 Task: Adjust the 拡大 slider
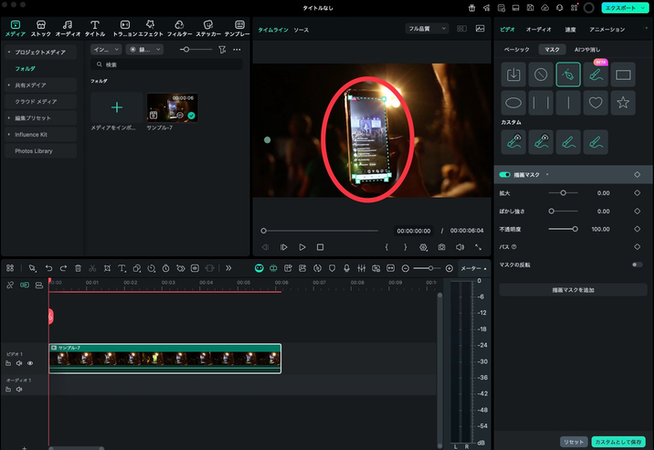coord(563,193)
